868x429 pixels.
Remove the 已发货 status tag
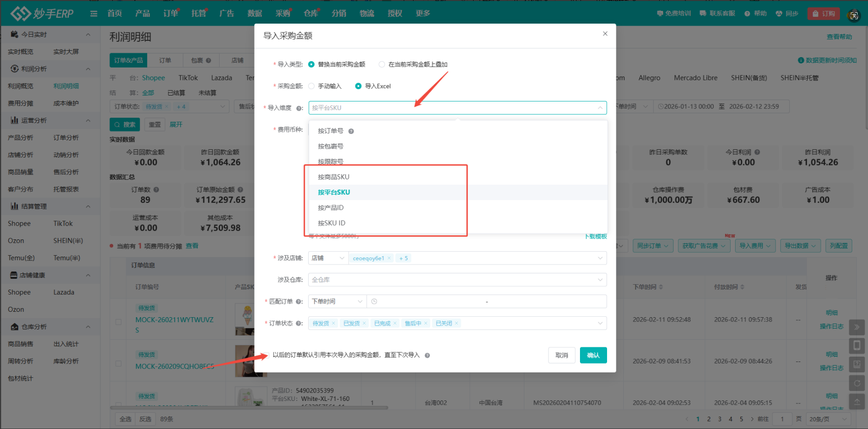click(x=364, y=324)
